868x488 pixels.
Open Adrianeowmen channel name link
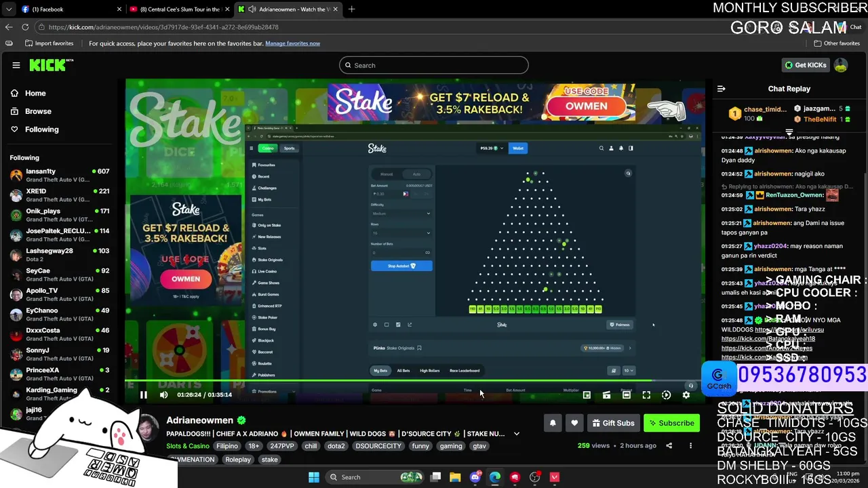click(199, 420)
